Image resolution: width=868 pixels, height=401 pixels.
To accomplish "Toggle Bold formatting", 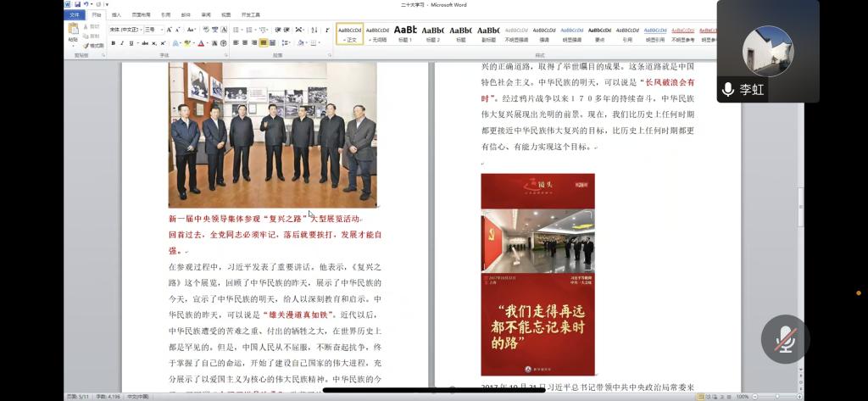I will click(x=113, y=42).
